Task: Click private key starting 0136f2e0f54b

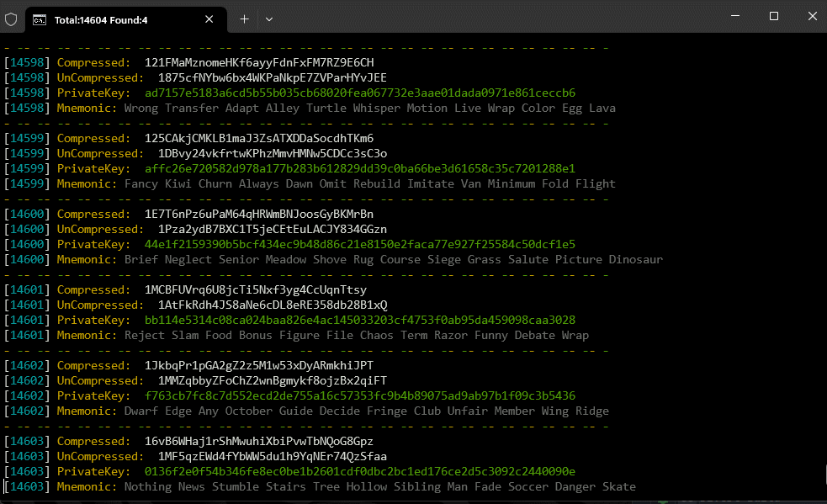Action: (360, 472)
